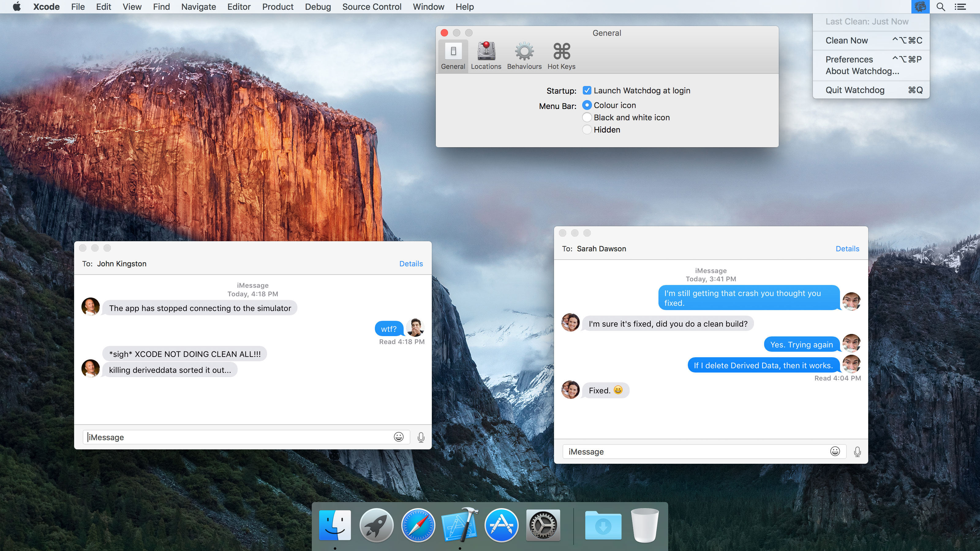Open Details in John Kingston conversation
The height and width of the screenshot is (551, 980).
tap(411, 264)
